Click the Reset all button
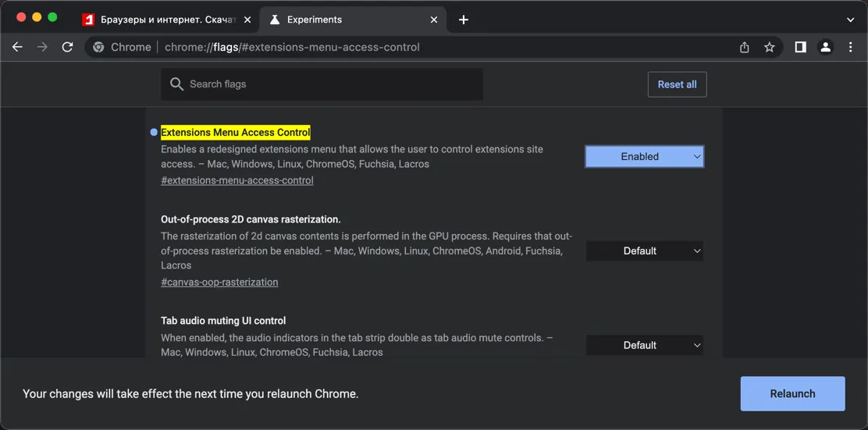This screenshot has height=430, width=868. point(677,84)
